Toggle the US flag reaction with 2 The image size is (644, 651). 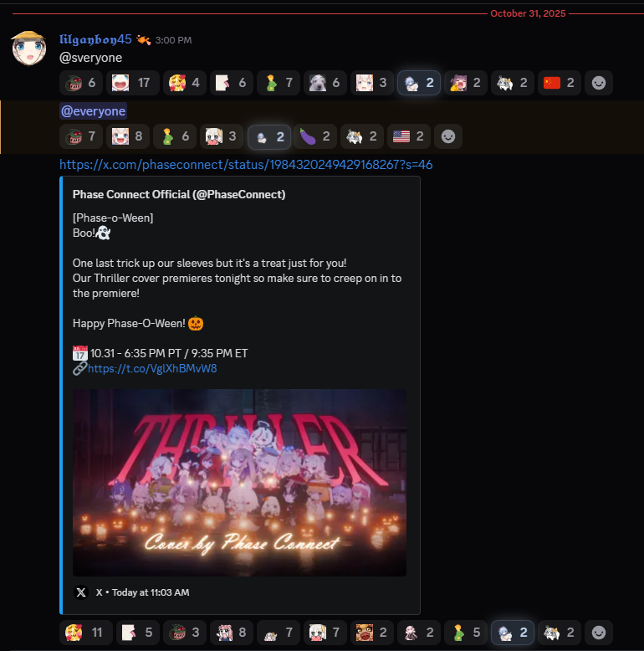(409, 136)
